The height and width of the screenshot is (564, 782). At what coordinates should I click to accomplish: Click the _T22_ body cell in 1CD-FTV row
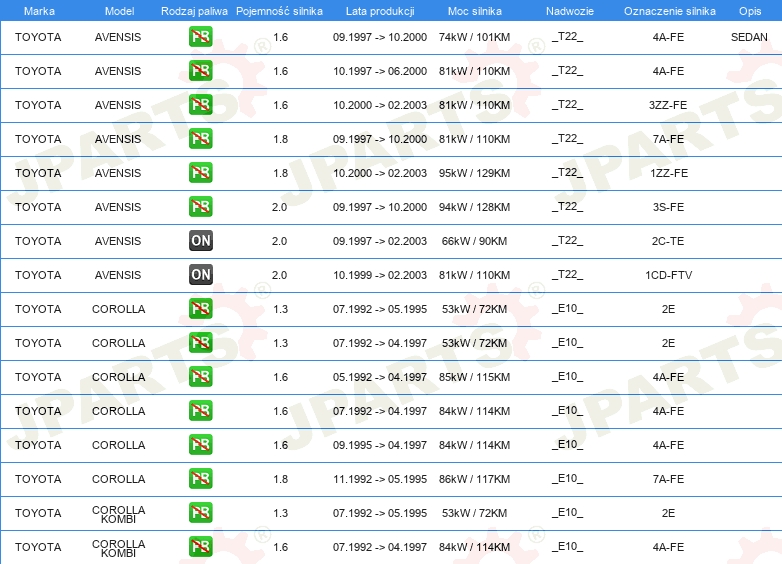tap(567, 274)
